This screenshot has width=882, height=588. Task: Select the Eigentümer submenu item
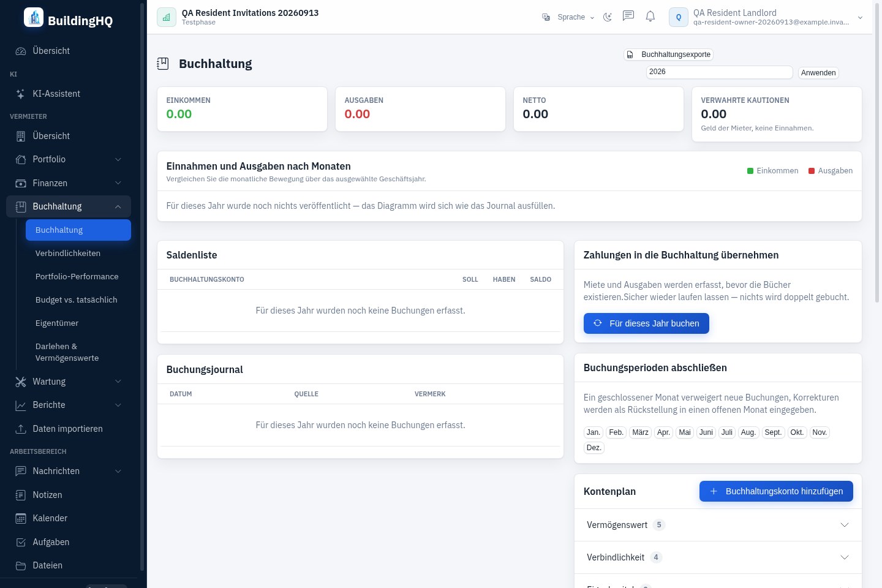point(78,323)
